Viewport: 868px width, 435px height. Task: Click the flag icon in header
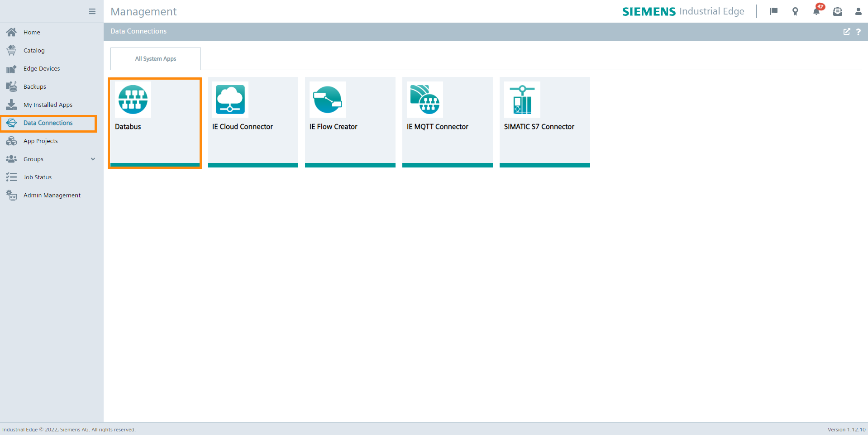pyautogui.click(x=774, y=11)
